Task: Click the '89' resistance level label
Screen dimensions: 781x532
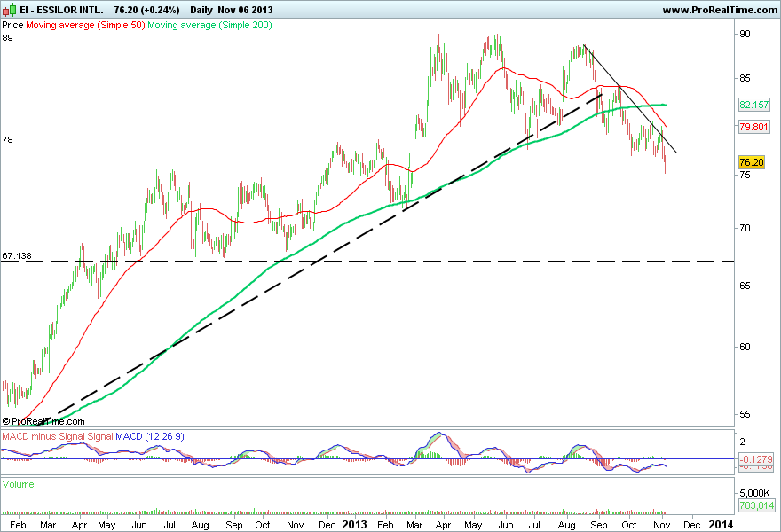Action: click(x=7, y=38)
